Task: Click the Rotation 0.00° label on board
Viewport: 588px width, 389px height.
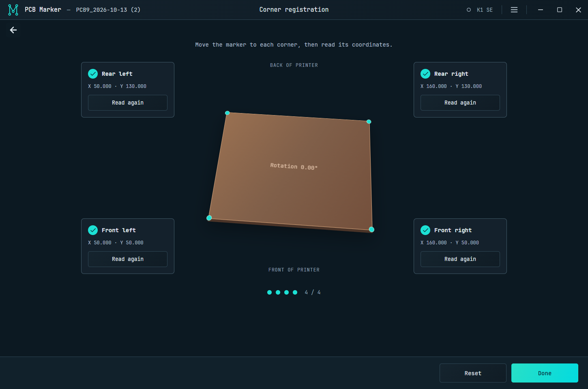Action: tap(294, 167)
